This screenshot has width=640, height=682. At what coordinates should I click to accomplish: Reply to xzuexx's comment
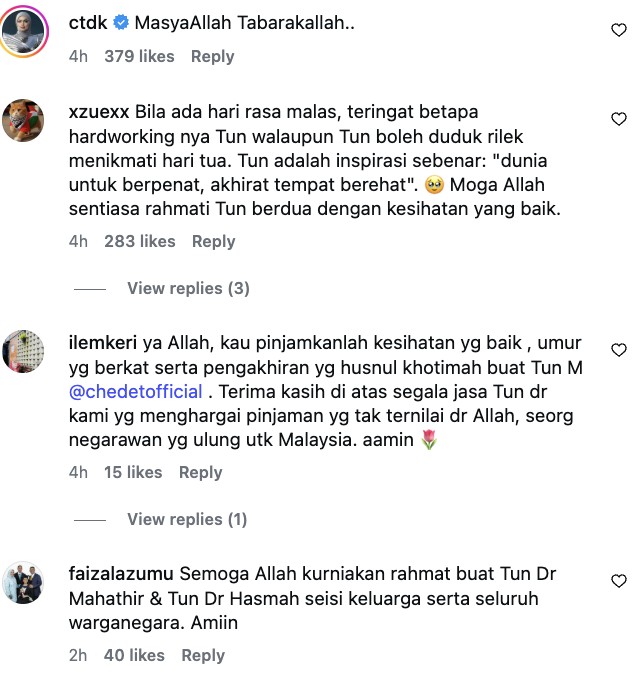click(x=214, y=241)
